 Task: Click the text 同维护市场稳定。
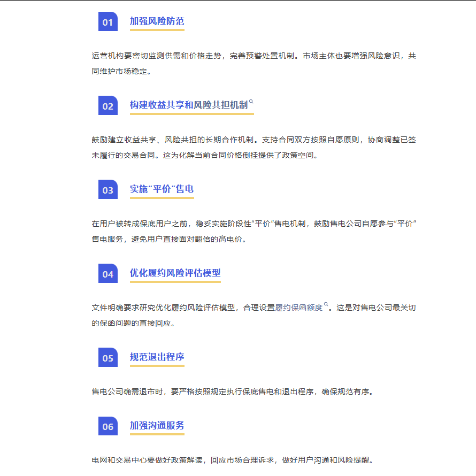(121, 71)
